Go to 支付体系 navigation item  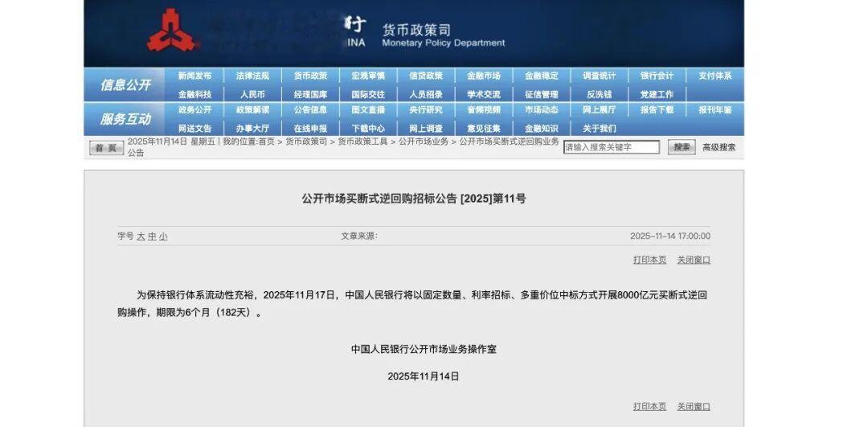pyautogui.click(x=714, y=76)
